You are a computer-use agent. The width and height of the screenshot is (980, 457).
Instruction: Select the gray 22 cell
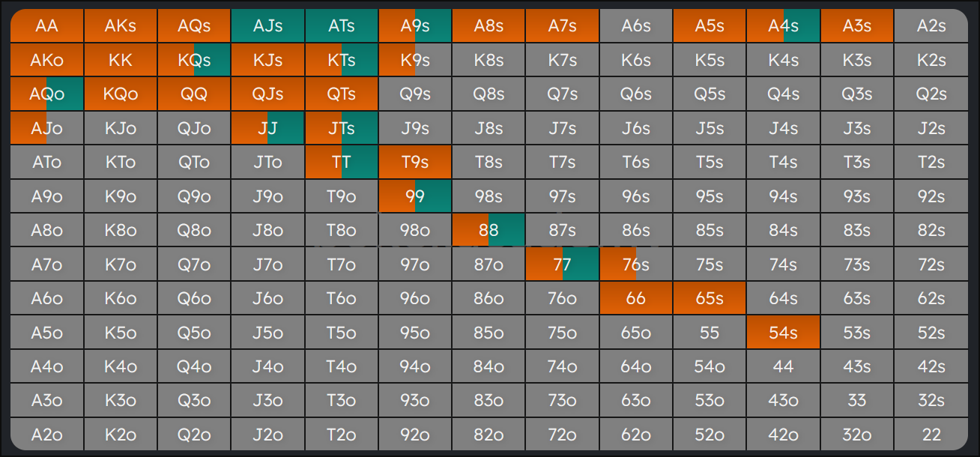tap(931, 435)
